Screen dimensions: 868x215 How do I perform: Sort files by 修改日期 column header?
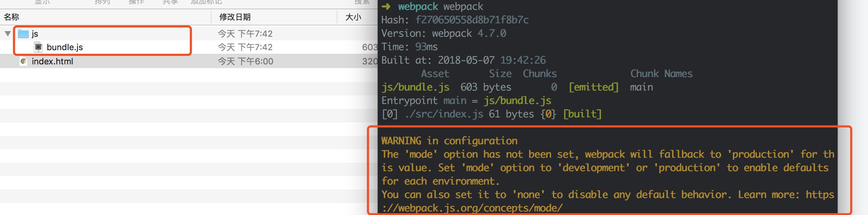[235, 17]
